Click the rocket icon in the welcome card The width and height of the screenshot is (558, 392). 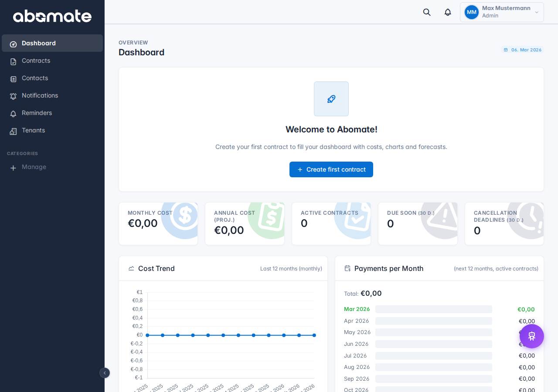pos(331,98)
